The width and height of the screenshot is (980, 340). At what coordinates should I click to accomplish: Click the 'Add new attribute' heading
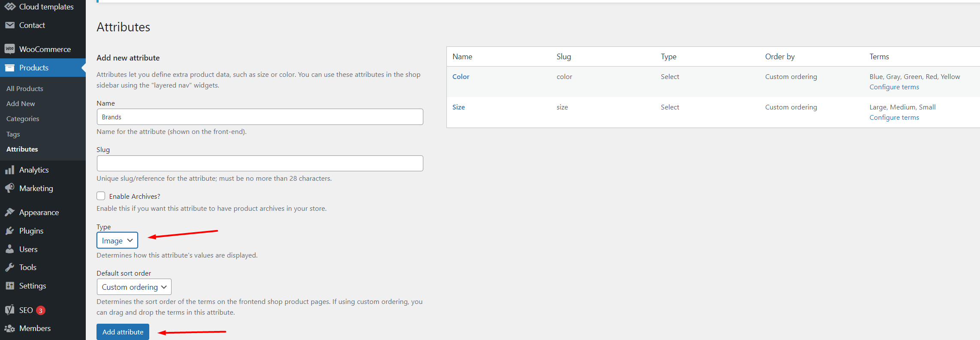(128, 58)
